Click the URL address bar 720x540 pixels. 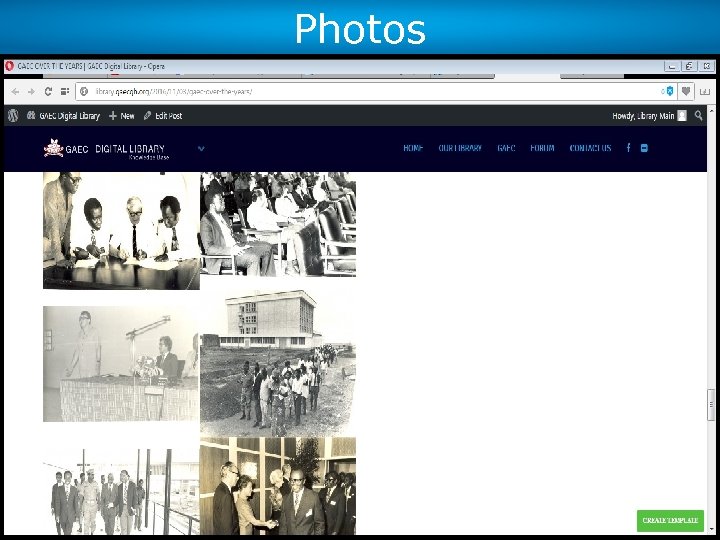(377, 91)
